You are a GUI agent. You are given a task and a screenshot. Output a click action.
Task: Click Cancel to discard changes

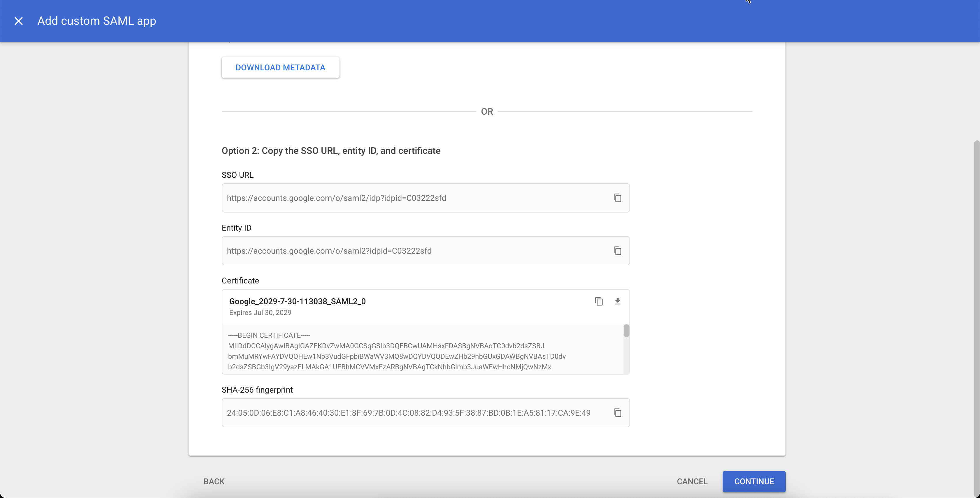(x=692, y=481)
